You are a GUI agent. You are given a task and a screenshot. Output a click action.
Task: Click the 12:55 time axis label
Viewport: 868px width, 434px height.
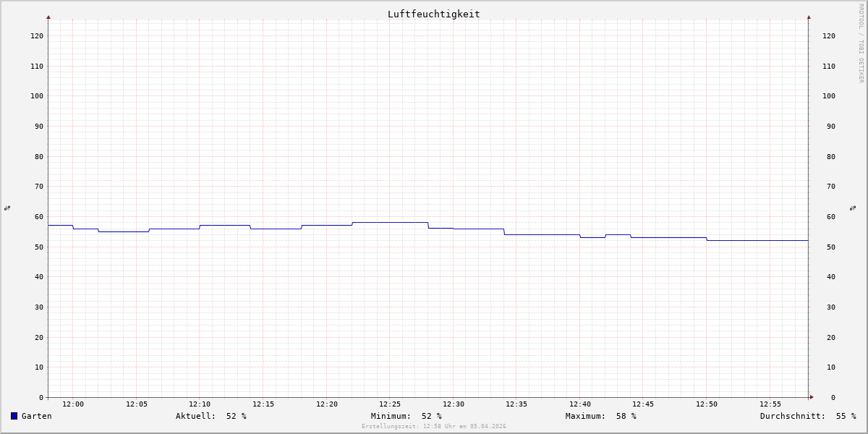[770, 404]
